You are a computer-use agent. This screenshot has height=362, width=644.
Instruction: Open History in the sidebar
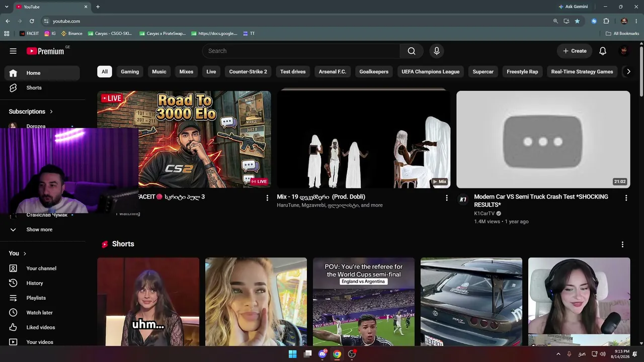(x=42, y=283)
